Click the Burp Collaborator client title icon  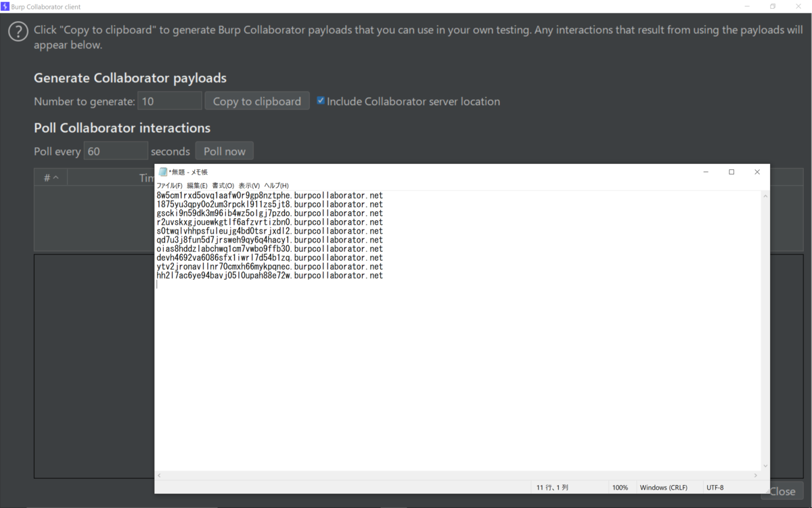coord(5,6)
